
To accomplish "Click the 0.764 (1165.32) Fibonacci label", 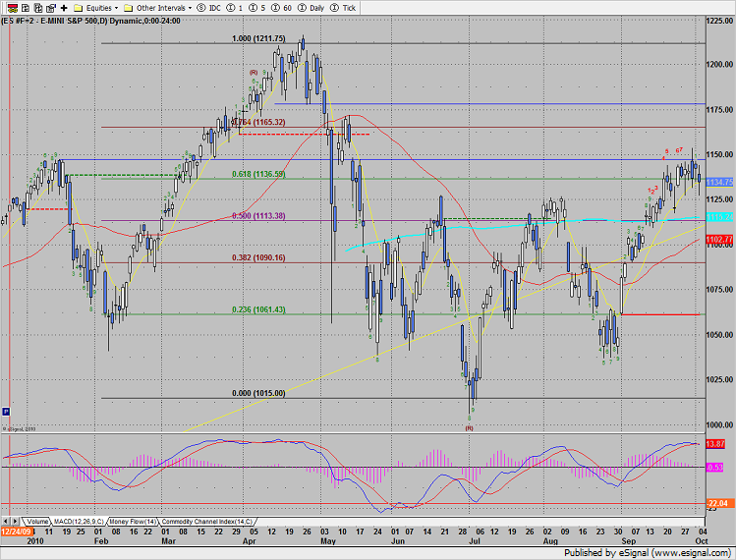I will point(258,122).
